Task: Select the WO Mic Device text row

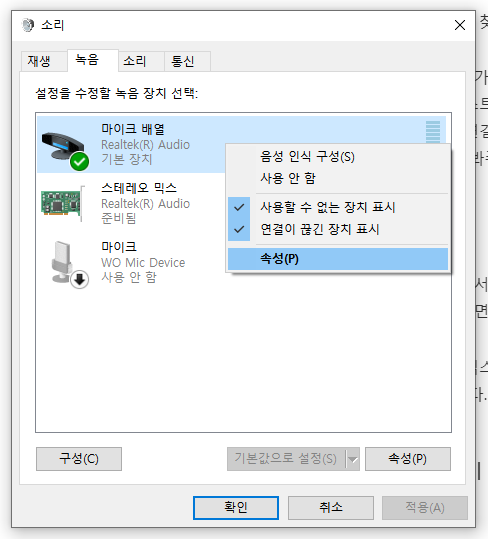Action: 143,263
